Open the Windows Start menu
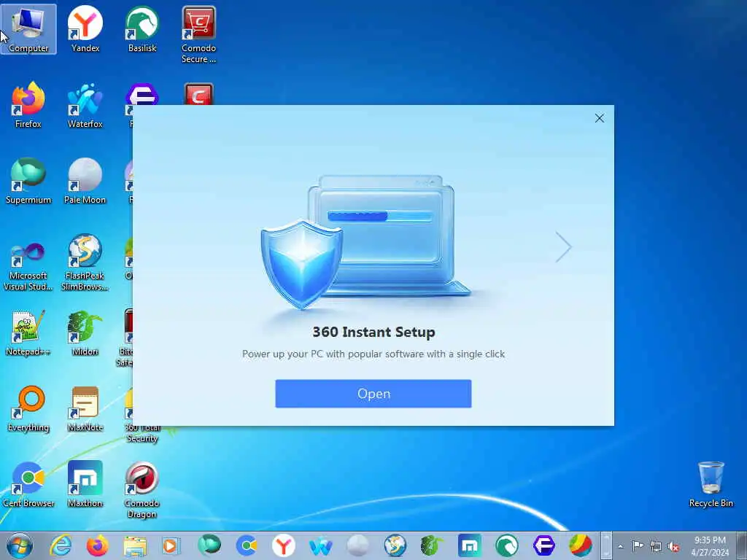Image resolution: width=747 pixels, height=560 pixels. coord(20,545)
